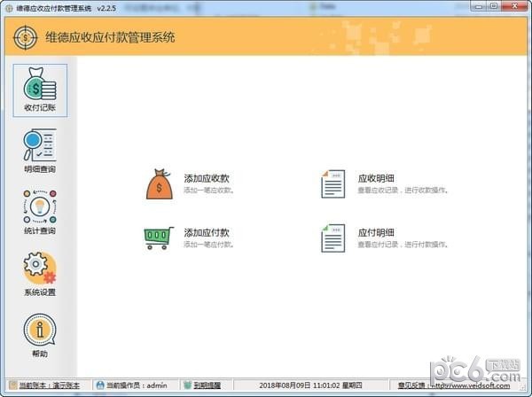Image resolution: width=532 pixels, height=397 pixels.
Task: Click the 收付记账 sidebar label
Action: pos(40,108)
